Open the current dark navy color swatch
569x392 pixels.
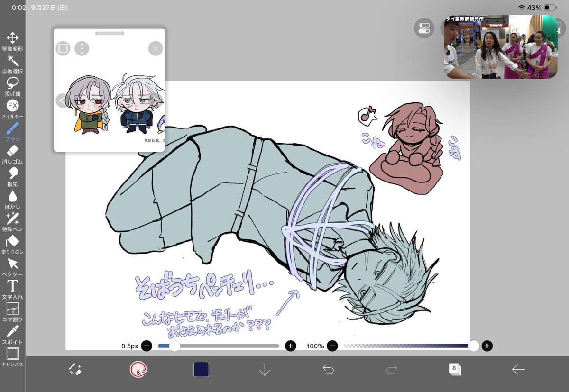201,369
